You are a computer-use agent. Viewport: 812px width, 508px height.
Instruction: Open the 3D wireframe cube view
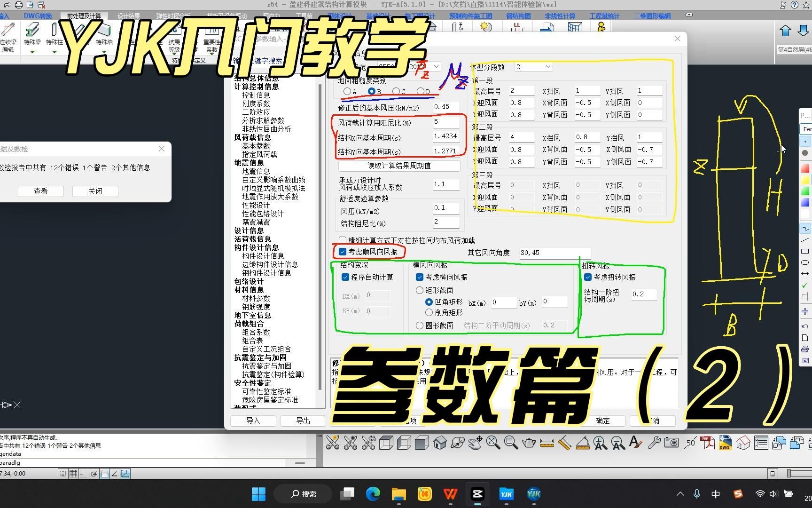coord(386,443)
